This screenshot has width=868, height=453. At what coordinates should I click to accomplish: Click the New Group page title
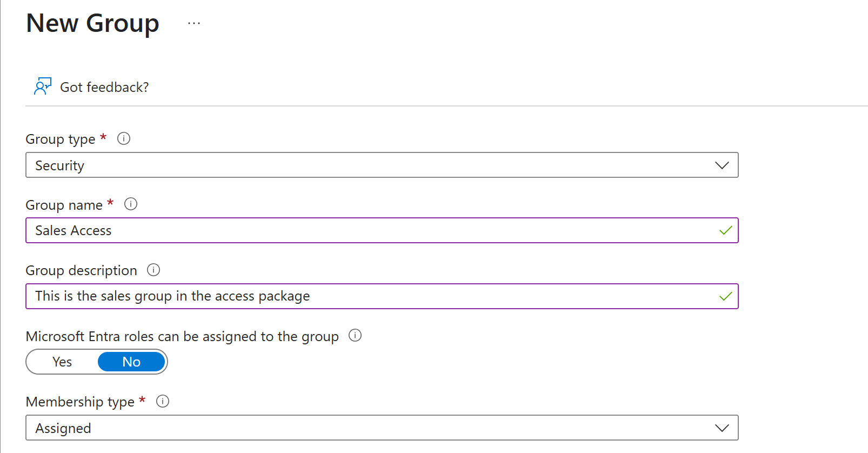(92, 23)
